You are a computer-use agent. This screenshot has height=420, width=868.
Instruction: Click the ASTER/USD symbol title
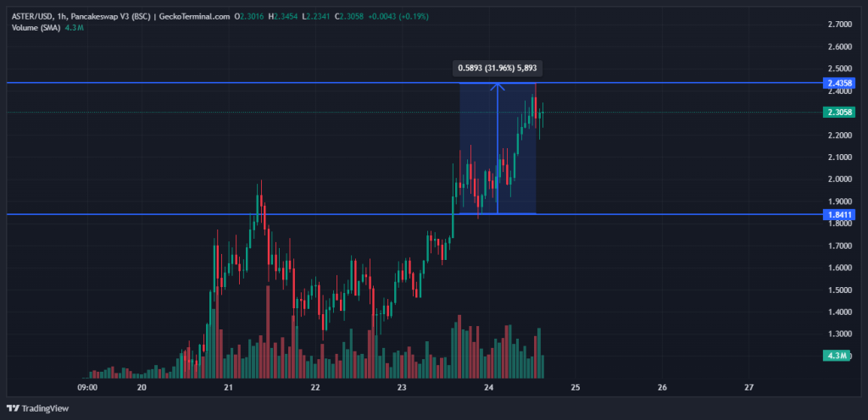[x=32, y=17]
